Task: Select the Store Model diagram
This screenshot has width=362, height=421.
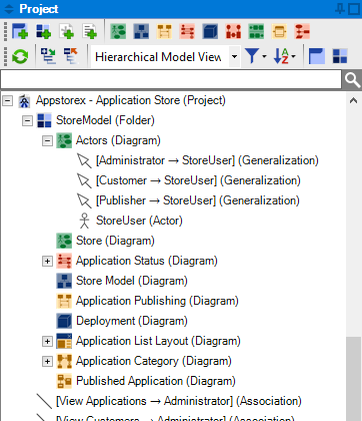Action: 132,281
